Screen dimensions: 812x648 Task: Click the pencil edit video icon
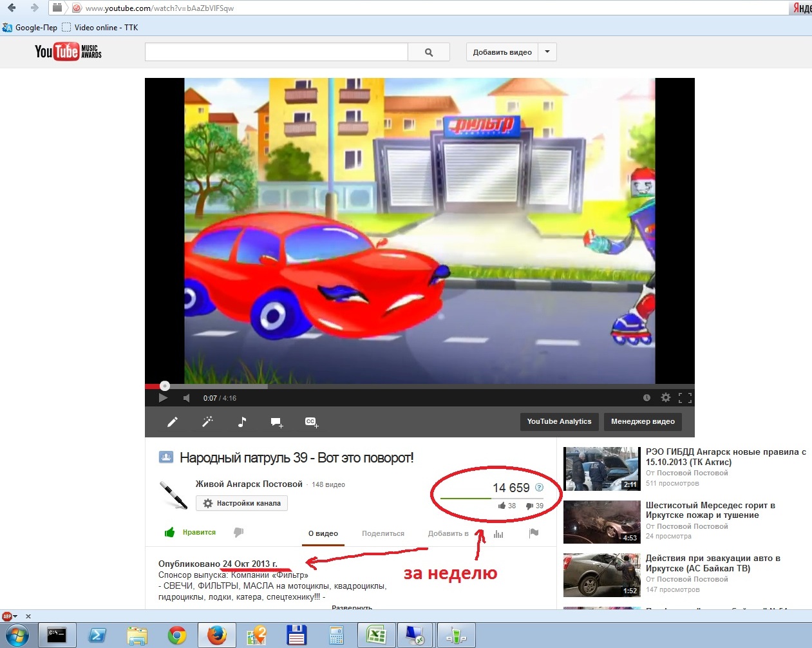click(x=173, y=422)
